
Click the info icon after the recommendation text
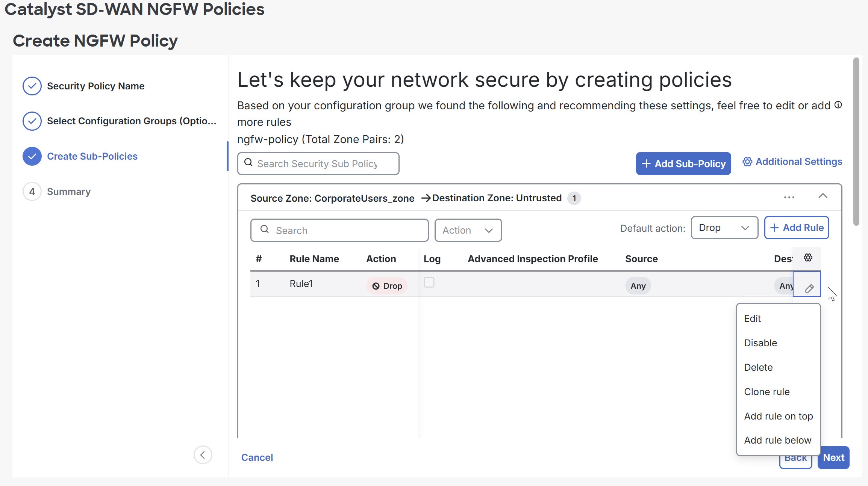point(838,105)
